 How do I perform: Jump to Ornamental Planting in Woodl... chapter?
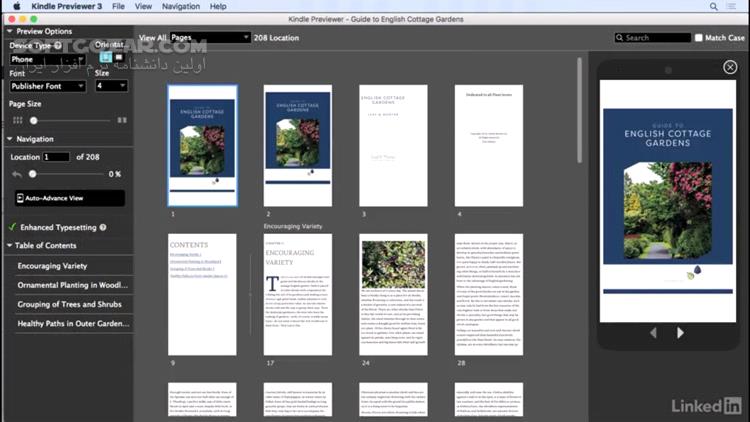click(x=73, y=285)
